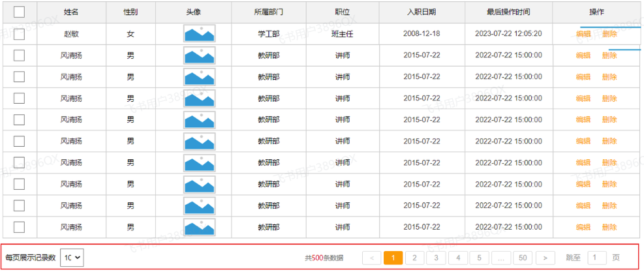Go to next page using the > button
Screen dimensions: 644x274
coord(545,258)
